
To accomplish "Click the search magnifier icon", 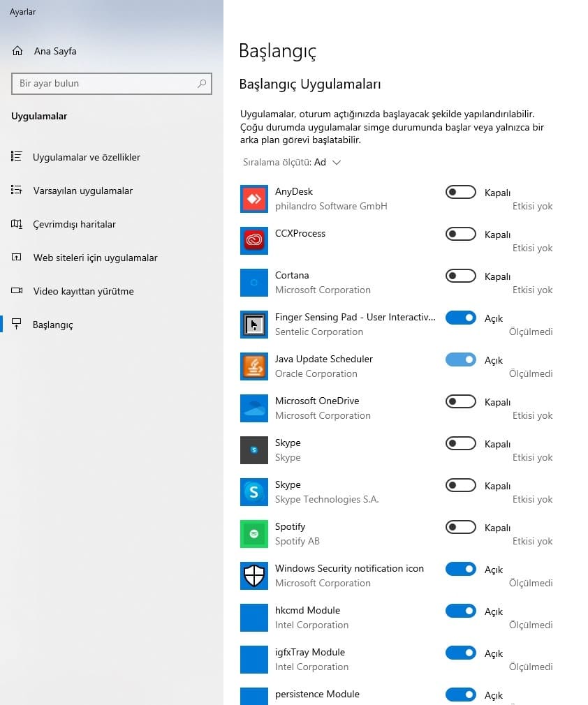I will tap(202, 84).
